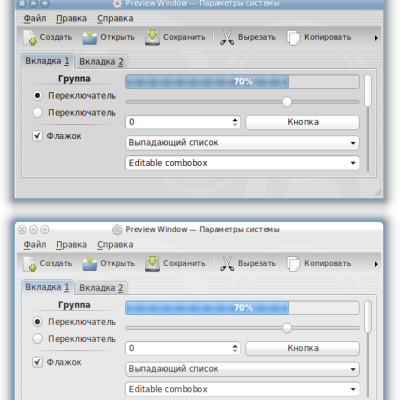Click the Editable combobox text in the upper window
The image size is (400, 400).
pos(168,163)
